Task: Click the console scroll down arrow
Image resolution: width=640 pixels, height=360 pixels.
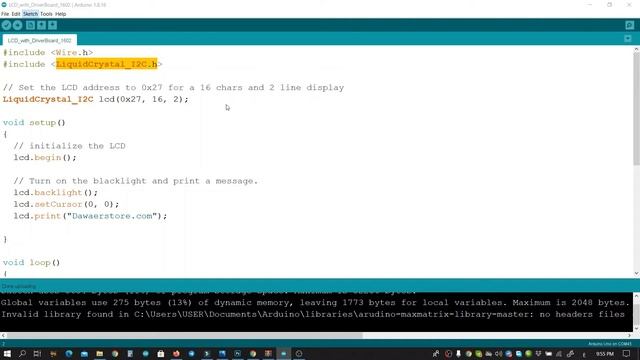Action: [636, 329]
